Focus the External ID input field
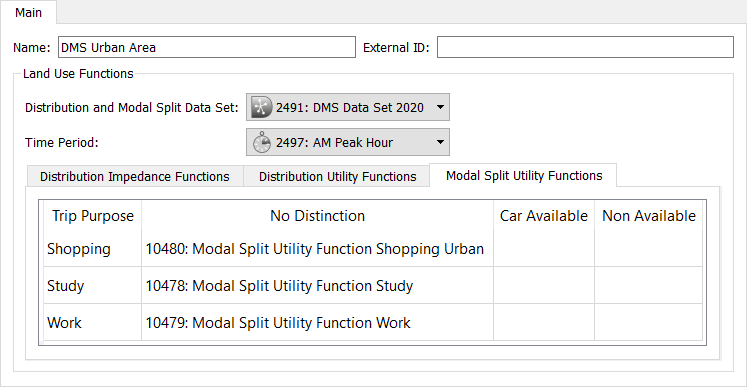 585,47
